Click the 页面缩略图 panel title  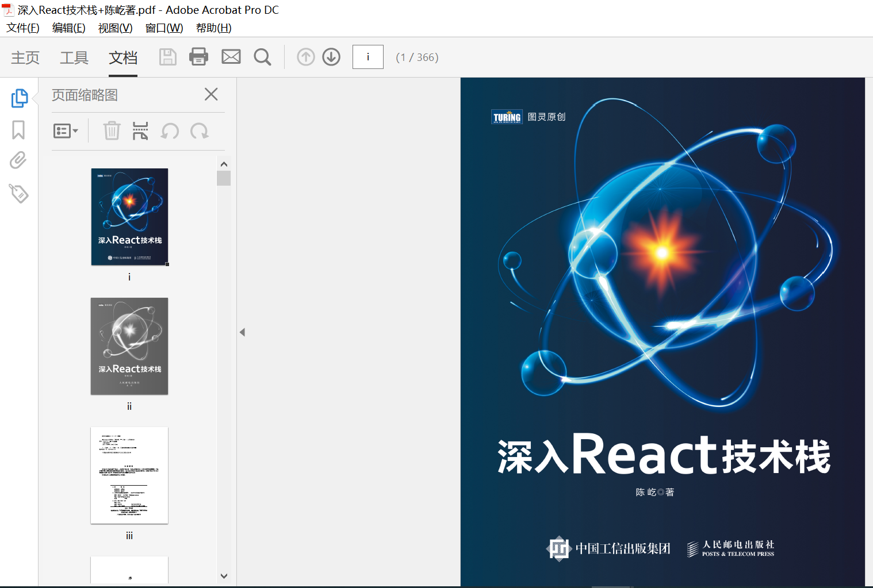click(x=85, y=95)
